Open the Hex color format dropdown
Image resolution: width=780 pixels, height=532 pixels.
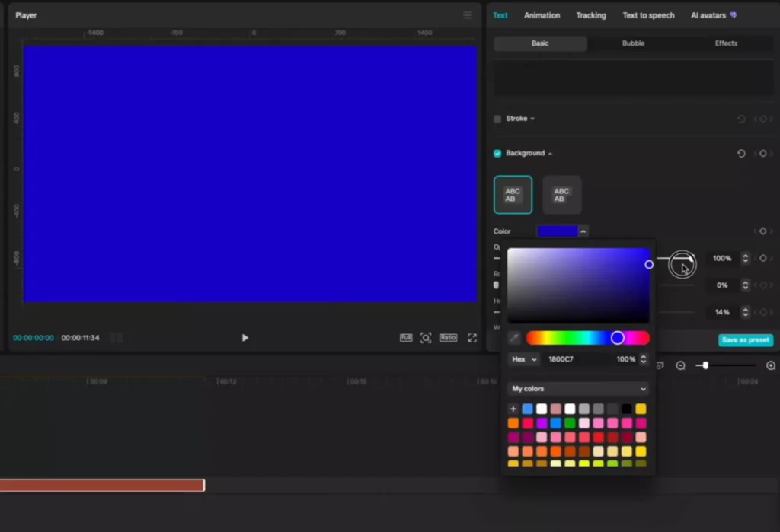pos(524,359)
